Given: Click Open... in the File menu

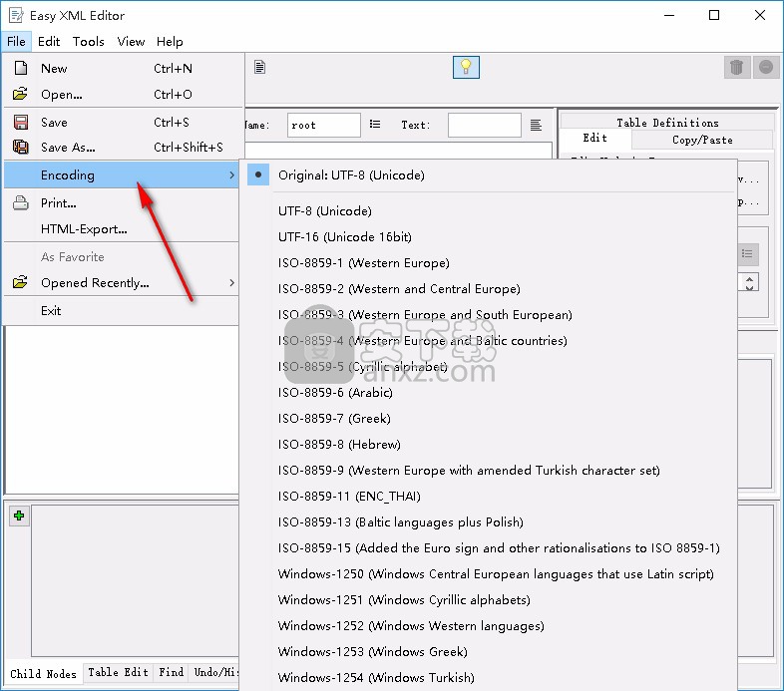Looking at the screenshot, I should tap(122, 94).
